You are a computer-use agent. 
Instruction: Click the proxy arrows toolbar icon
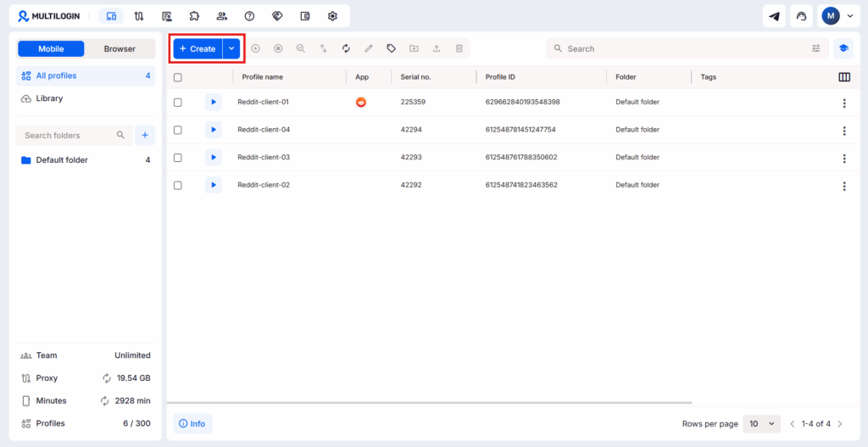(x=323, y=48)
